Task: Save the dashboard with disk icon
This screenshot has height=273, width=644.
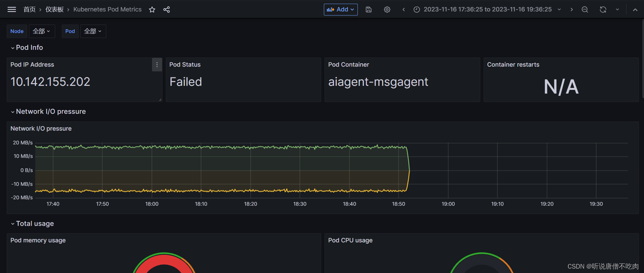Action: pos(369,9)
